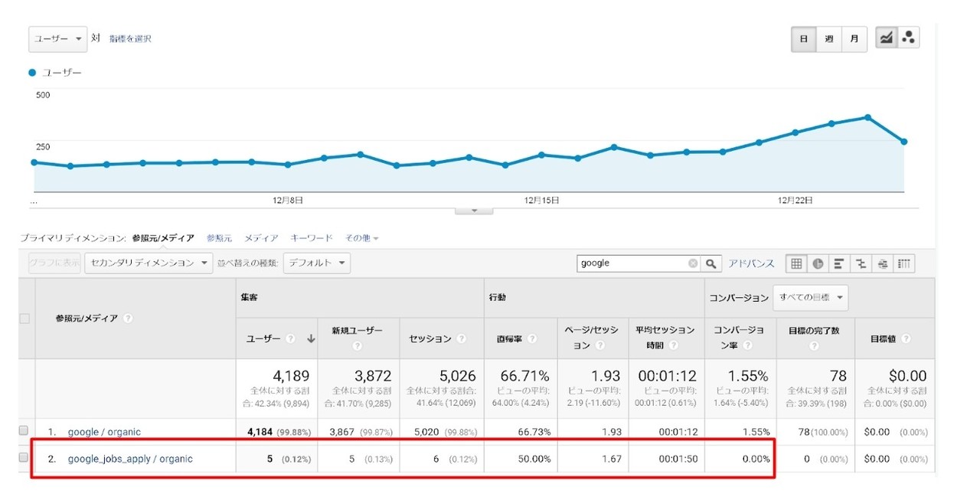The image size is (980, 497).
Task: Open the デフォルト sort type dropdown
Action: point(316,263)
